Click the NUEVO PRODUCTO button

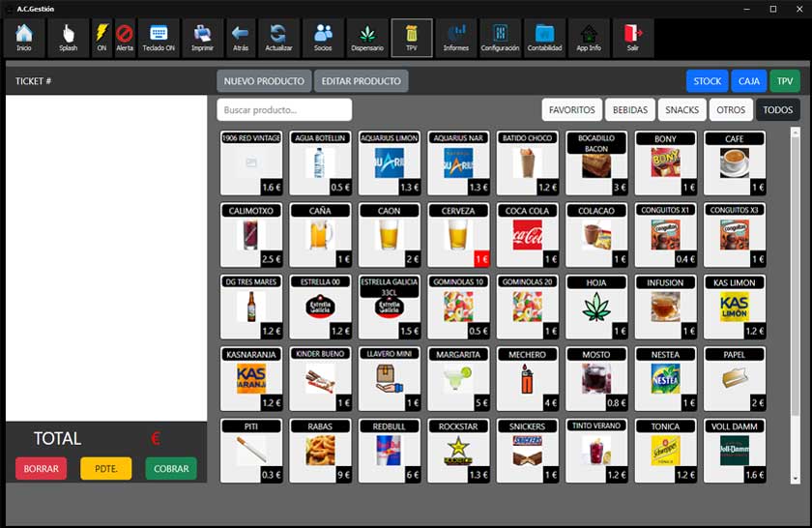tap(264, 81)
